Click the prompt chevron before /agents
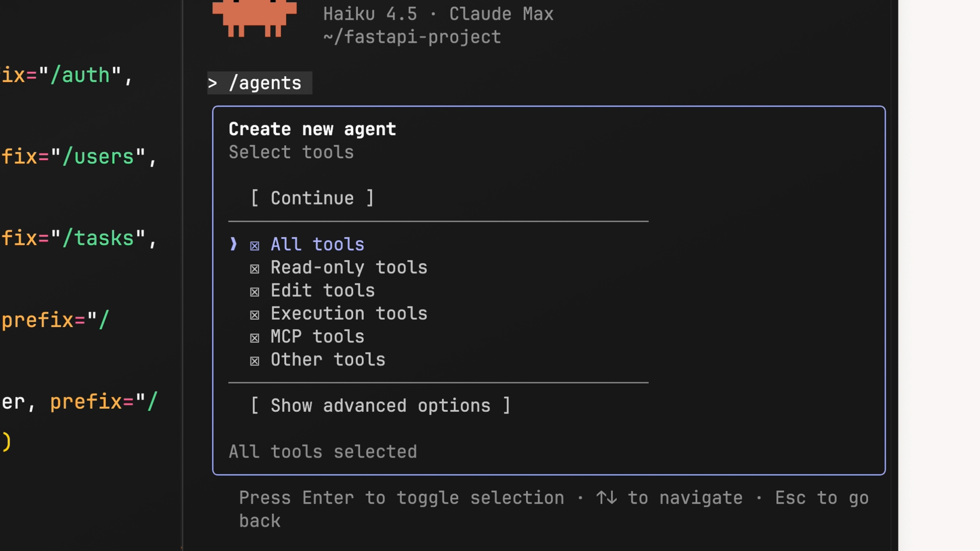Viewport: 980px width, 551px height. click(213, 83)
